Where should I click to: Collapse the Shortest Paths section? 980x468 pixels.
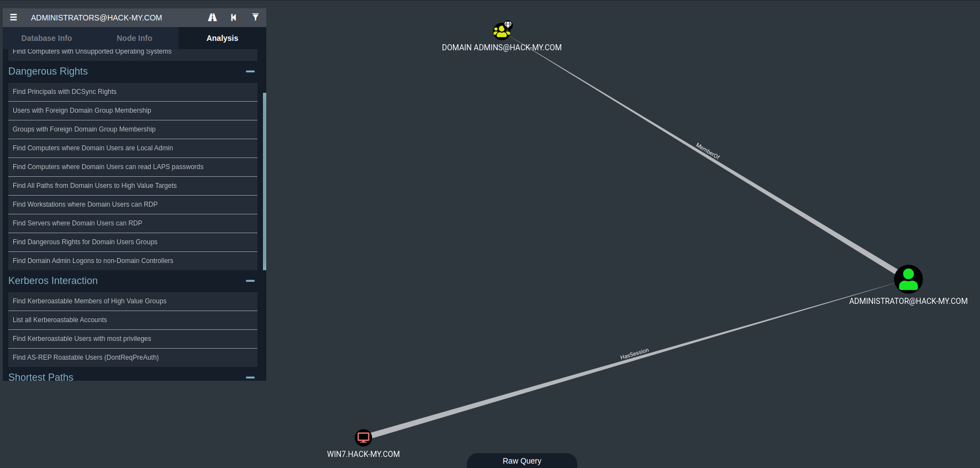pyautogui.click(x=250, y=377)
